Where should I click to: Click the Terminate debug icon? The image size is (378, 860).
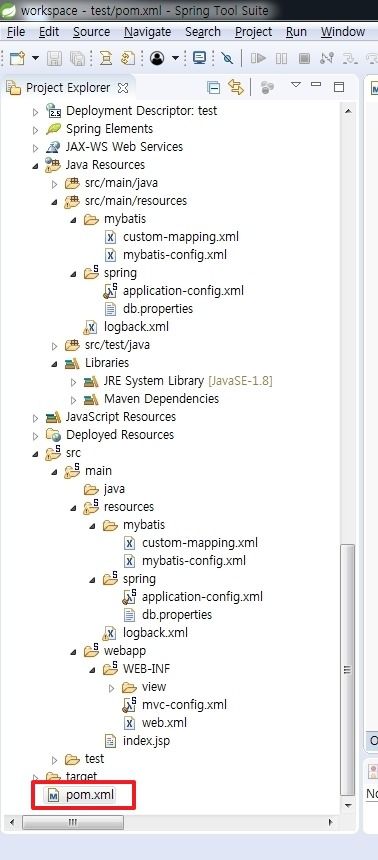(x=304, y=58)
